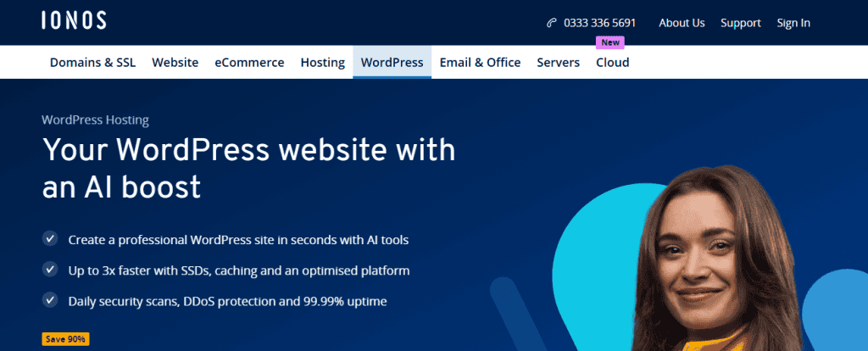Open the Servers menu
The image size is (868, 351).
point(558,63)
